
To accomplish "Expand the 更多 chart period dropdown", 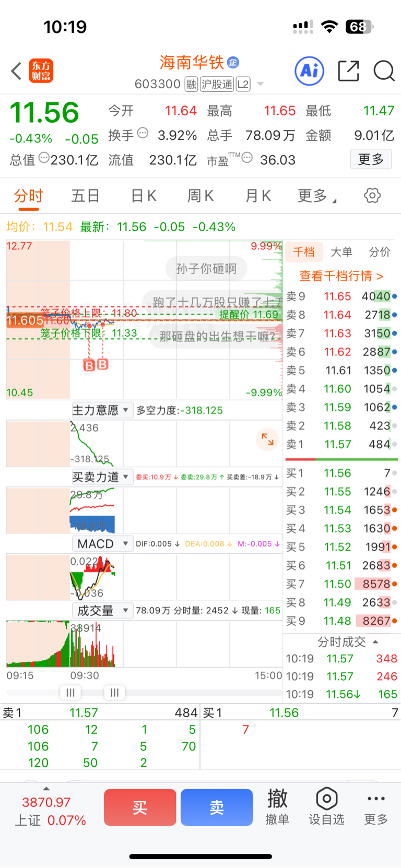I will [x=317, y=196].
